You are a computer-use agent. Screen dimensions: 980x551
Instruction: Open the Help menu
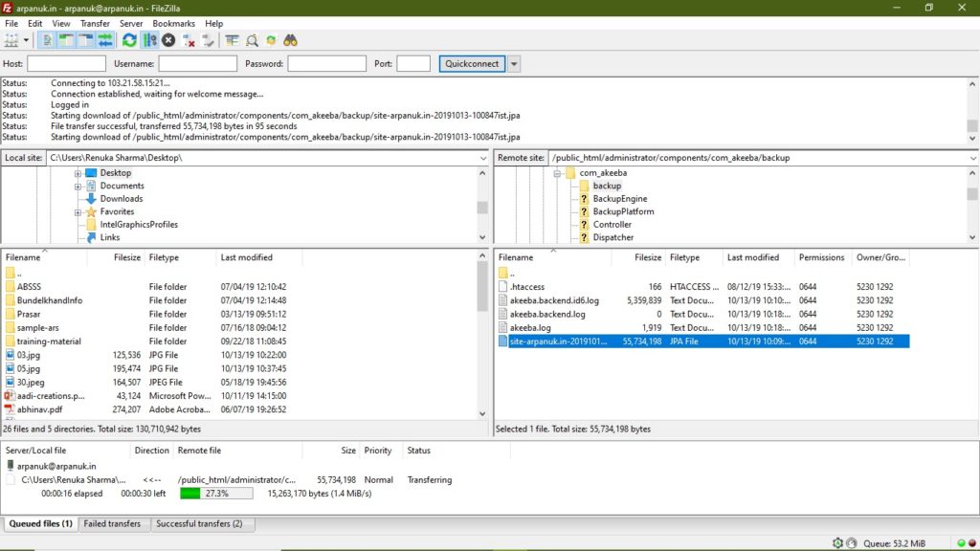click(213, 24)
